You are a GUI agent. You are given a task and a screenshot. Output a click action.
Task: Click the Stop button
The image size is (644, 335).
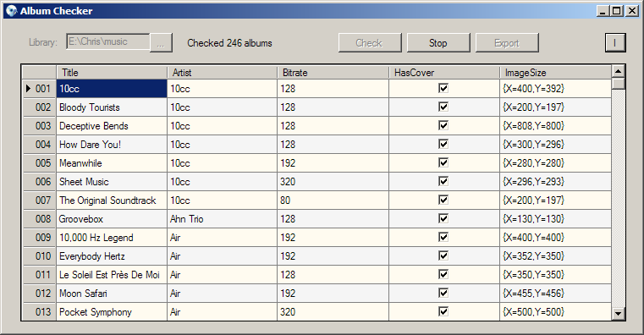pyautogui.click(x=438, y=42)
